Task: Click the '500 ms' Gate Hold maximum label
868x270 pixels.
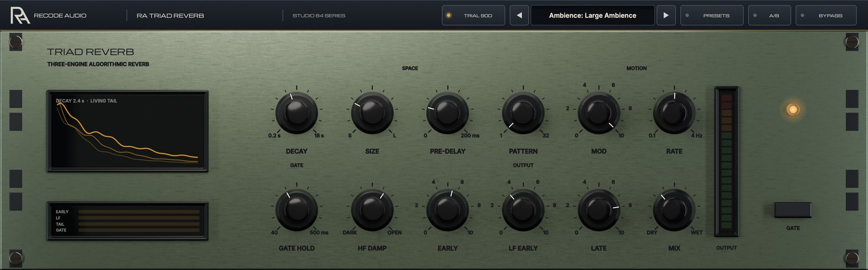Action: pos(319,233)
